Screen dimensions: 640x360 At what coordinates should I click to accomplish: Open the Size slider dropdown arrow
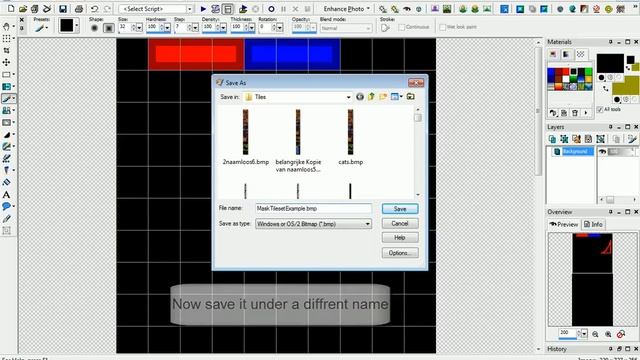tap(139, 27)
